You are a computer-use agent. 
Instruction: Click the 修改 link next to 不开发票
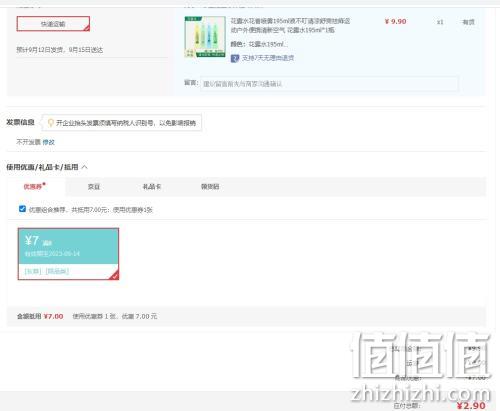[49, 142]
